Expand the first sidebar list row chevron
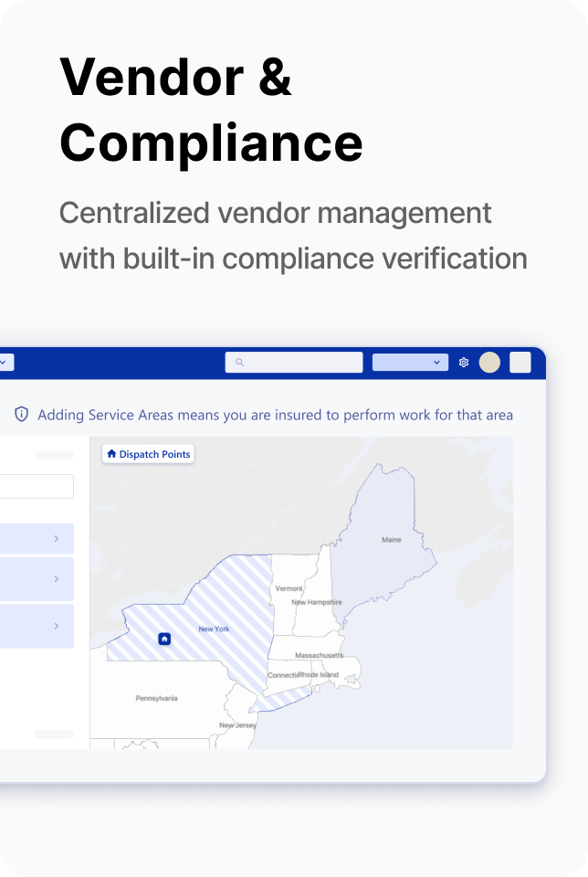588x877 pixels. click(56, 539)
